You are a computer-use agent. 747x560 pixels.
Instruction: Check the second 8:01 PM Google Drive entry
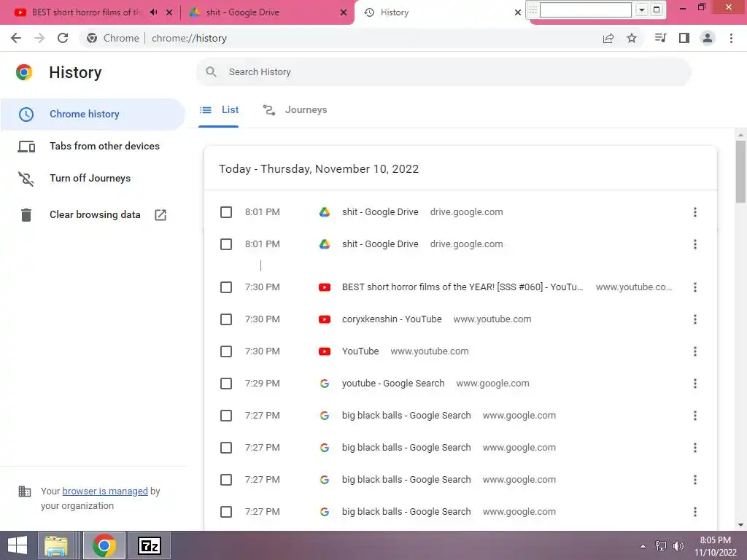[x=226, y=244]
